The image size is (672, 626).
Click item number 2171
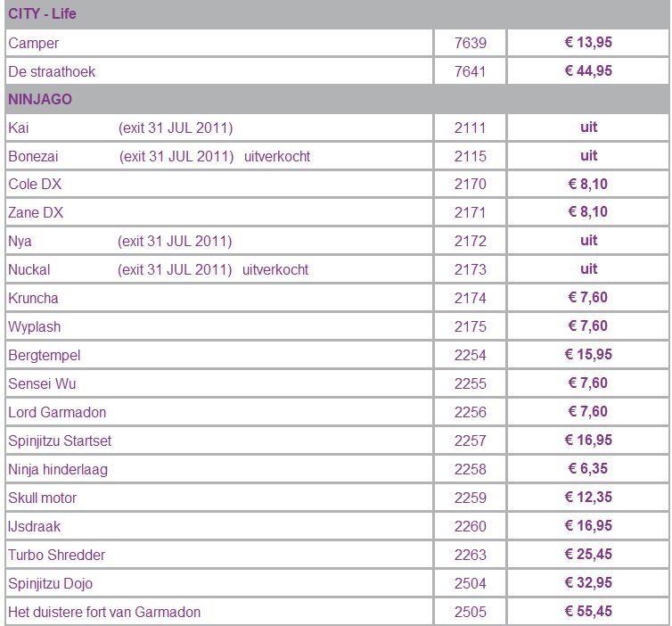[x=471, y=212]
